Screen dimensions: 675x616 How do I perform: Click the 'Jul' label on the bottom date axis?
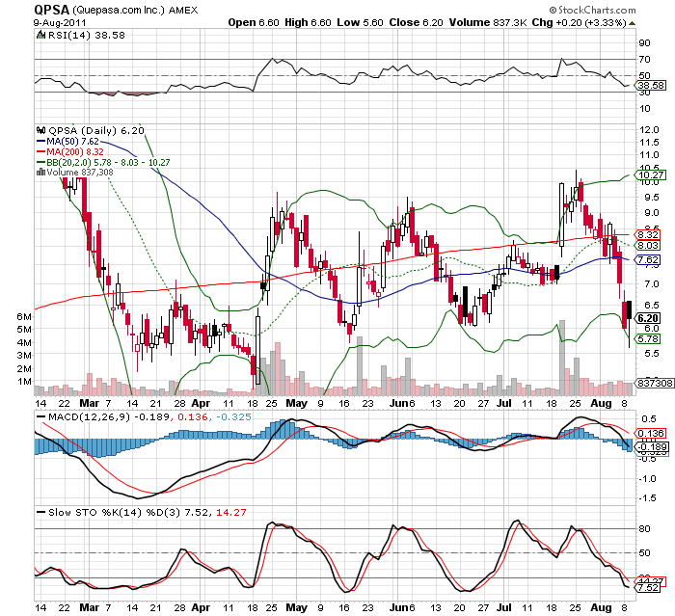(504, 608)
